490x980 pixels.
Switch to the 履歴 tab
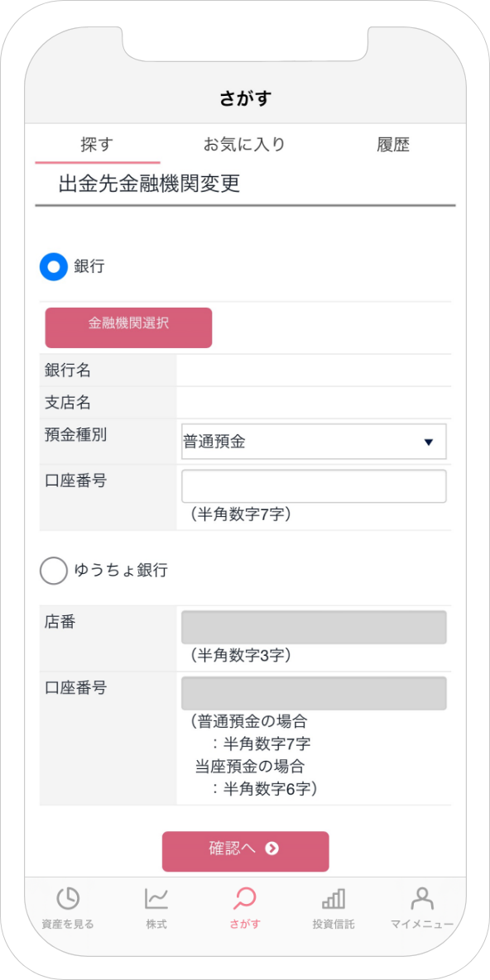pyautogui.click(x=393, y=145)
